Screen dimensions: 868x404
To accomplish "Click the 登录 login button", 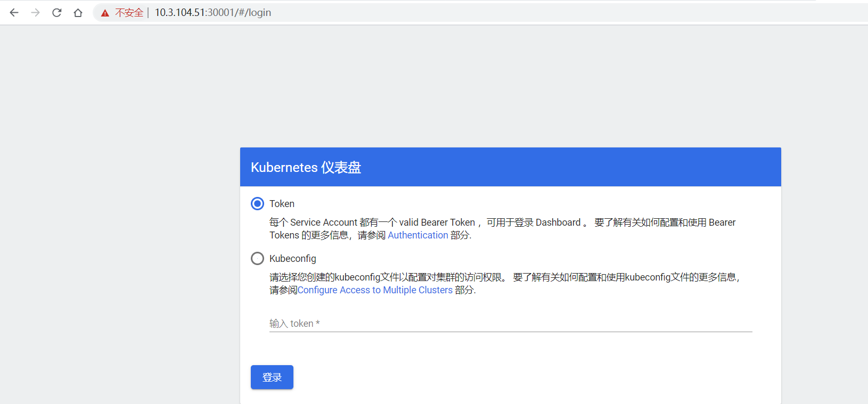I will click(272, 377).
